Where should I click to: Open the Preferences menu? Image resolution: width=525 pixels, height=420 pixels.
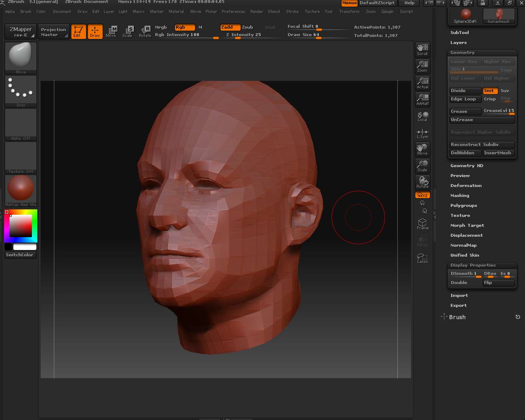tap(233, 12)
